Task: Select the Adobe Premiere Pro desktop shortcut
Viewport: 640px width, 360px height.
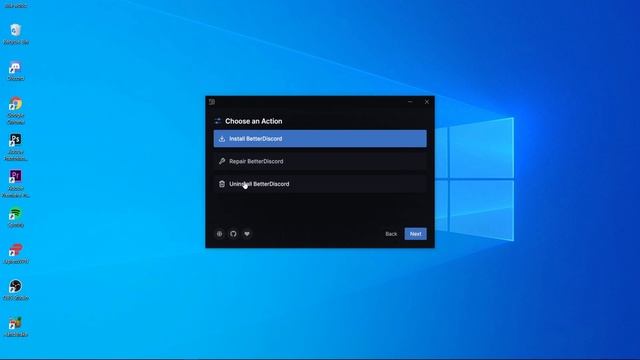Action: [x=16, y=184]
